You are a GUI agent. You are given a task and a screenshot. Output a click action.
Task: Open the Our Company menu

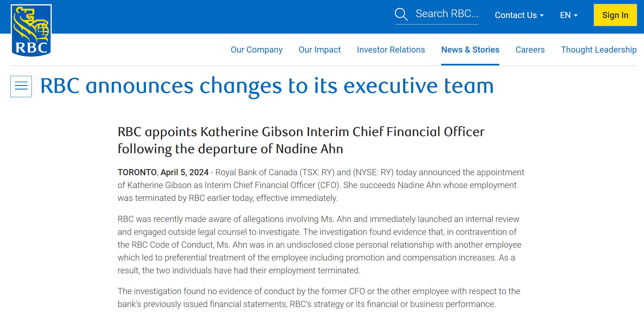[256, 50]
